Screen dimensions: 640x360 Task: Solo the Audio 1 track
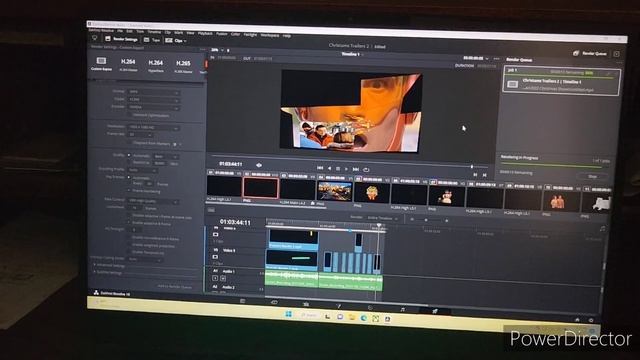(x=215, y=278)
